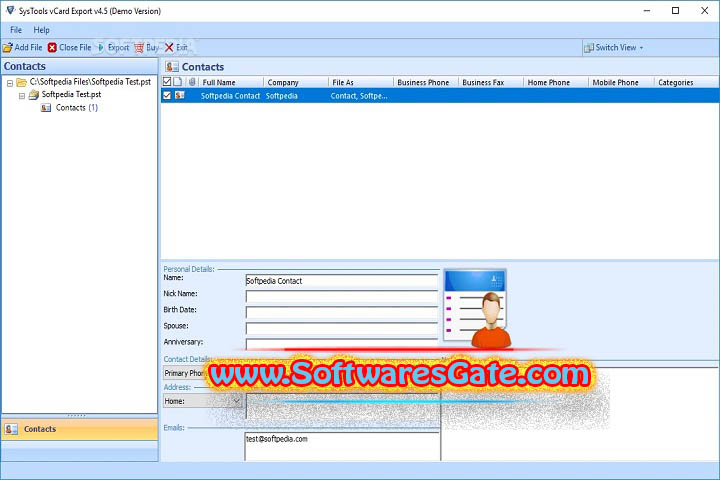Select the C:\Softpedia Files\Softpedia Test.pst root item

tap(90, 82)
